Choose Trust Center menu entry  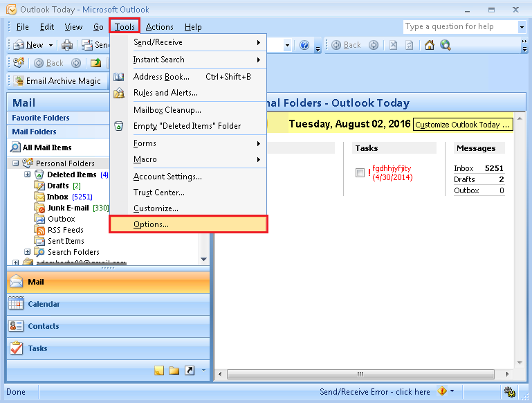pyautogui.click(x=188, y=192)
